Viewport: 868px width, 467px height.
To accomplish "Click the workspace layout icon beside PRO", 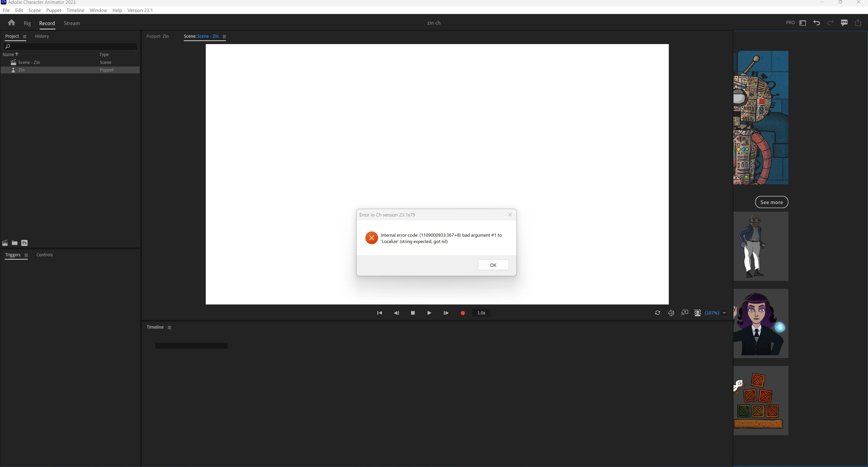I will coord(803,23).
